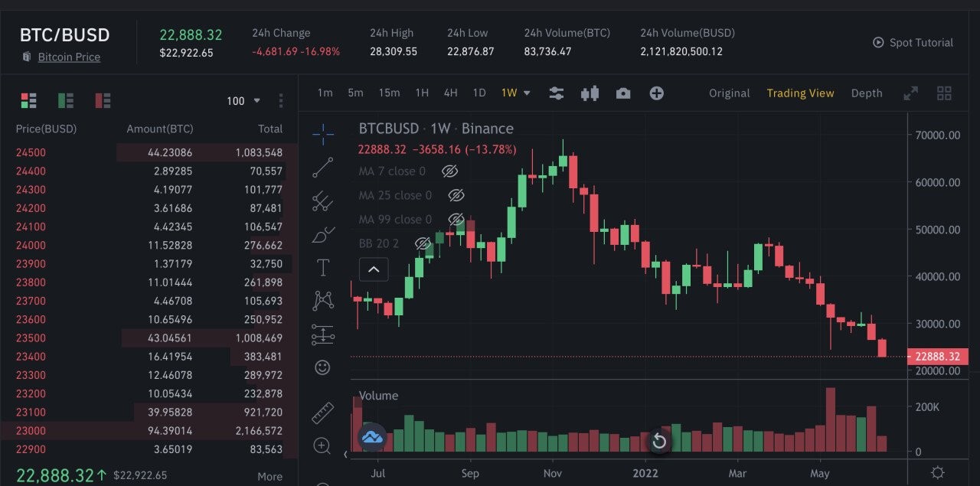Image resolution: width=980 pixels, height=486 pixels.
Task: Click the camera screenshot icon
Action: pos(623,93)
